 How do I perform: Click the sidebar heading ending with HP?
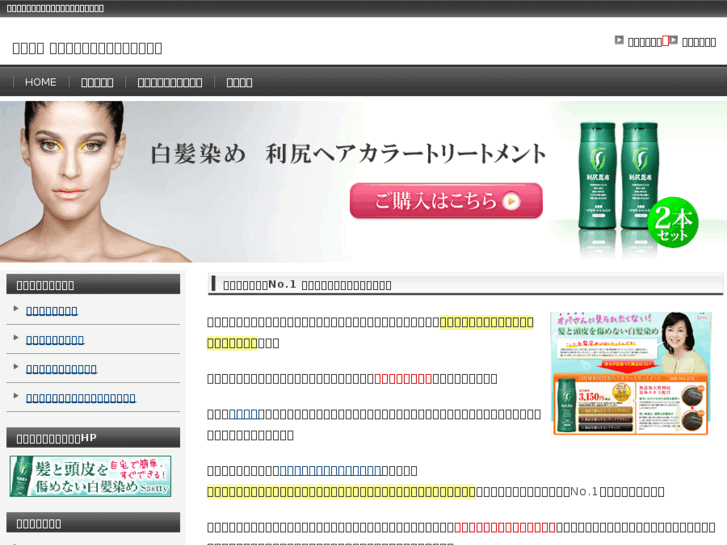pyautogui.click(x=57, y=438)
